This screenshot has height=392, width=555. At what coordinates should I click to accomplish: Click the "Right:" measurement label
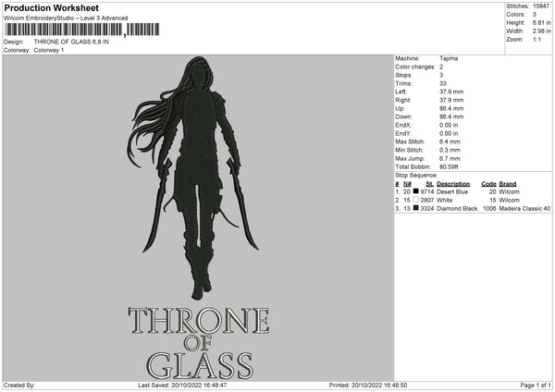[402, 100]
